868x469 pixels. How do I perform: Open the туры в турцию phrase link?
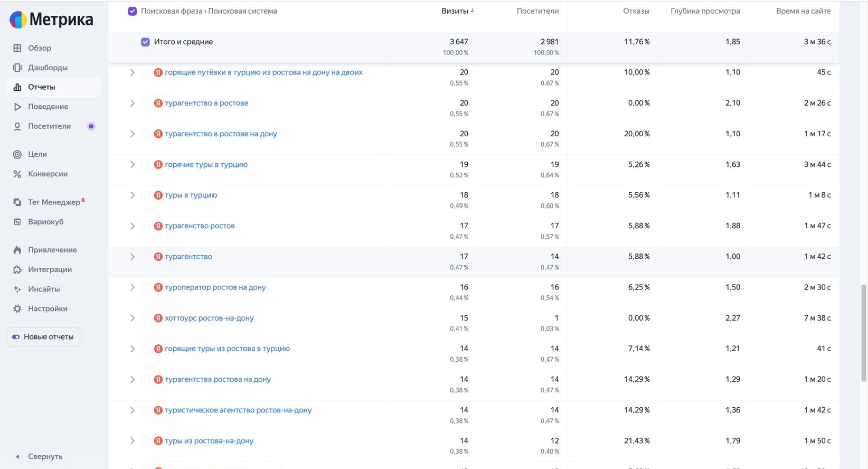tap(191, 195)
